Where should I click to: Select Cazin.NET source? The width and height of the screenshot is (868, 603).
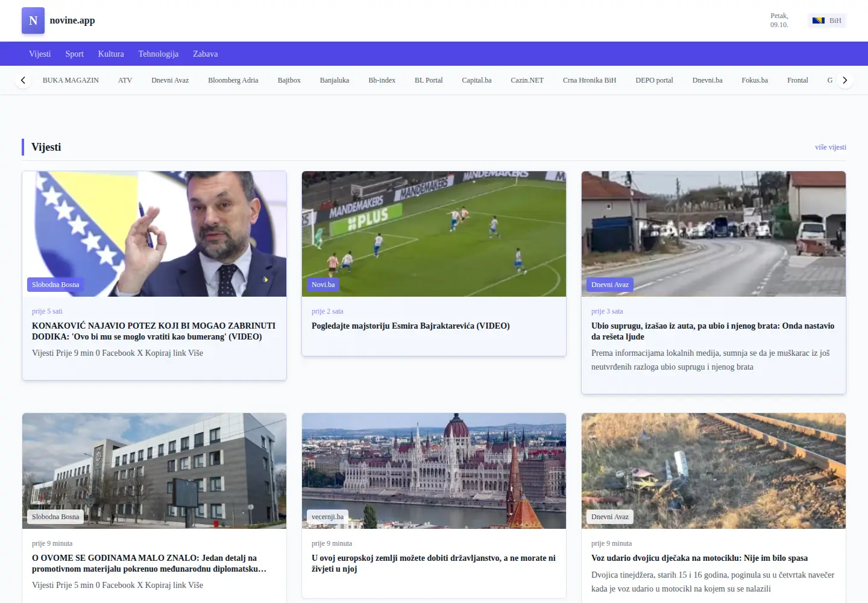[x=527, y=80]
